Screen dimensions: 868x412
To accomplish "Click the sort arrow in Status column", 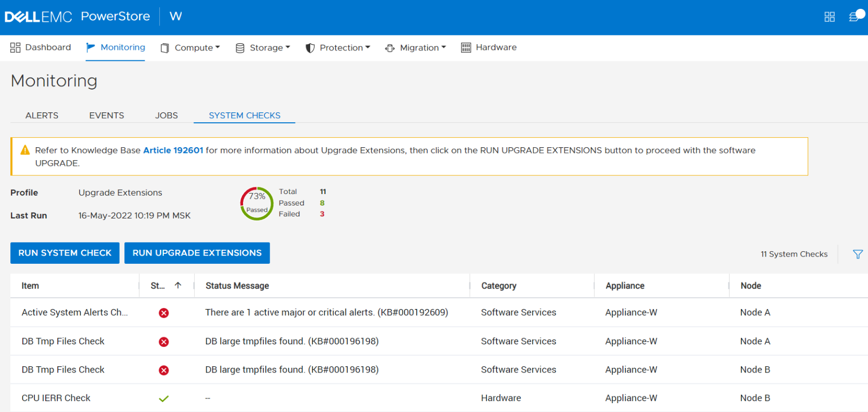I will [x=178, y=286].
